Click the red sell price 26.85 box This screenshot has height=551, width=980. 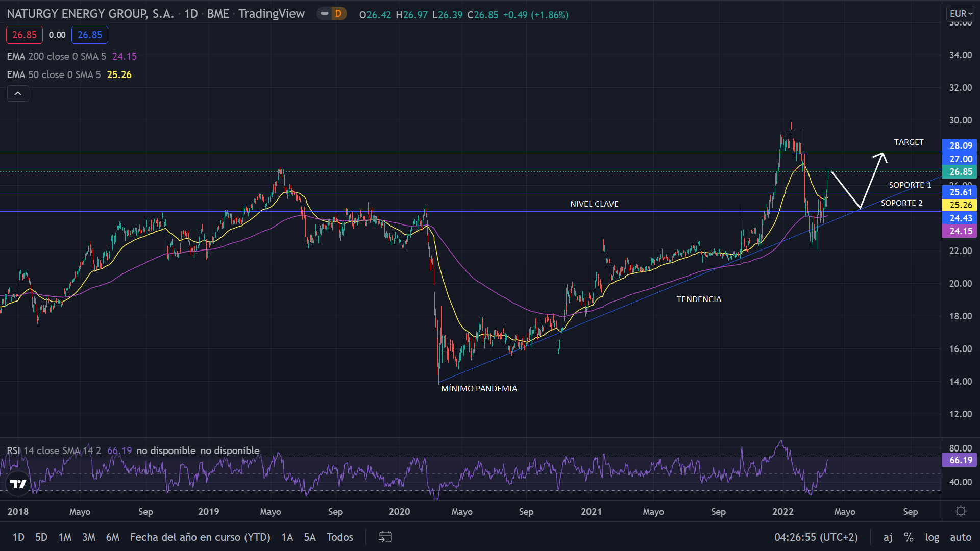(24, 35)
